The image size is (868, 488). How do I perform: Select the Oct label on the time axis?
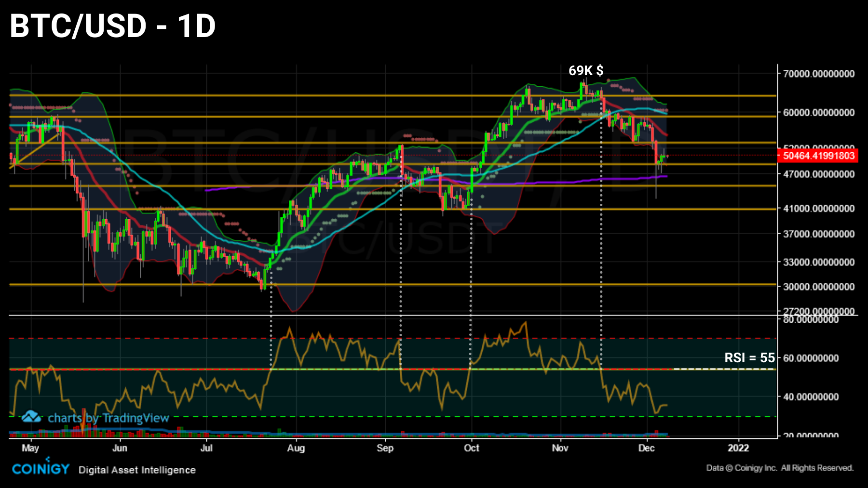point(472,448)
